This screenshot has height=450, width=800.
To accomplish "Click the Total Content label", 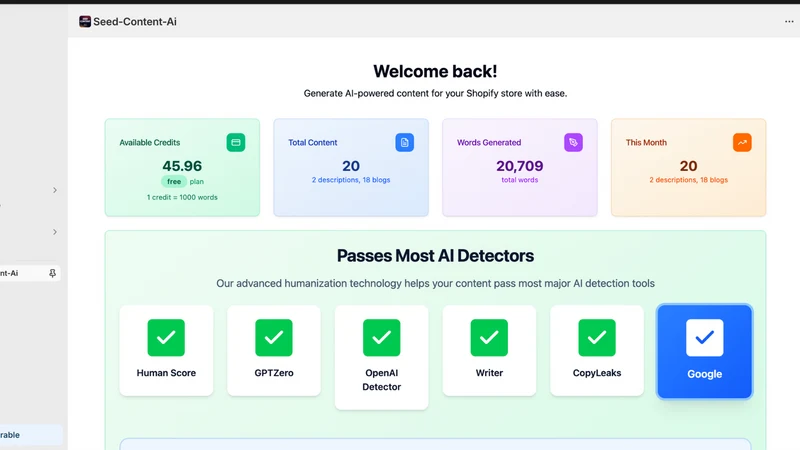I will [313, 143].
